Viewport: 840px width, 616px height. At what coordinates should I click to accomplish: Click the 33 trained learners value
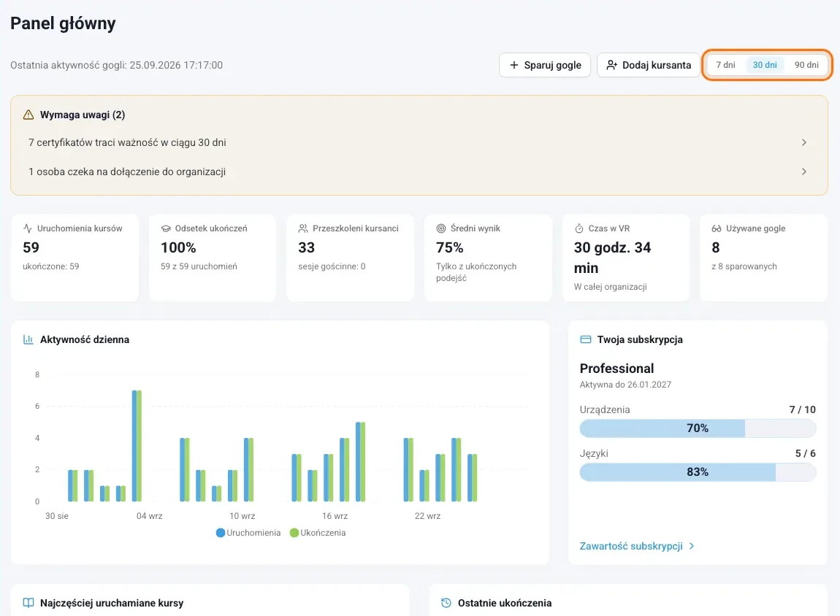tap(307, 247)
